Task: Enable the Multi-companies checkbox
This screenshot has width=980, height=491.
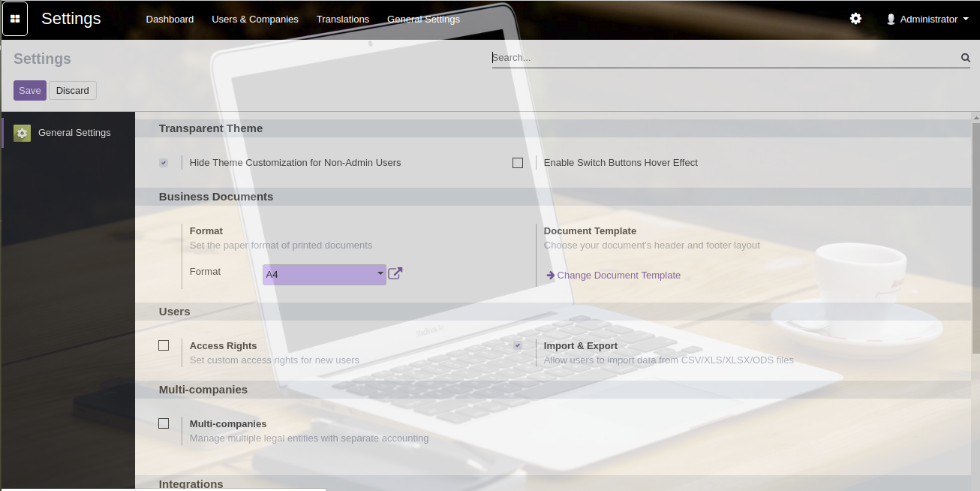Action: pyautogui.click(x=164, y=423)
